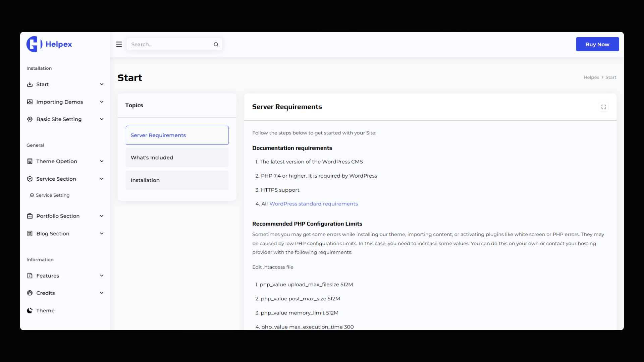Expand the Start menu chevron
This screenshot has height=362, width=644.
pos(102,84)
